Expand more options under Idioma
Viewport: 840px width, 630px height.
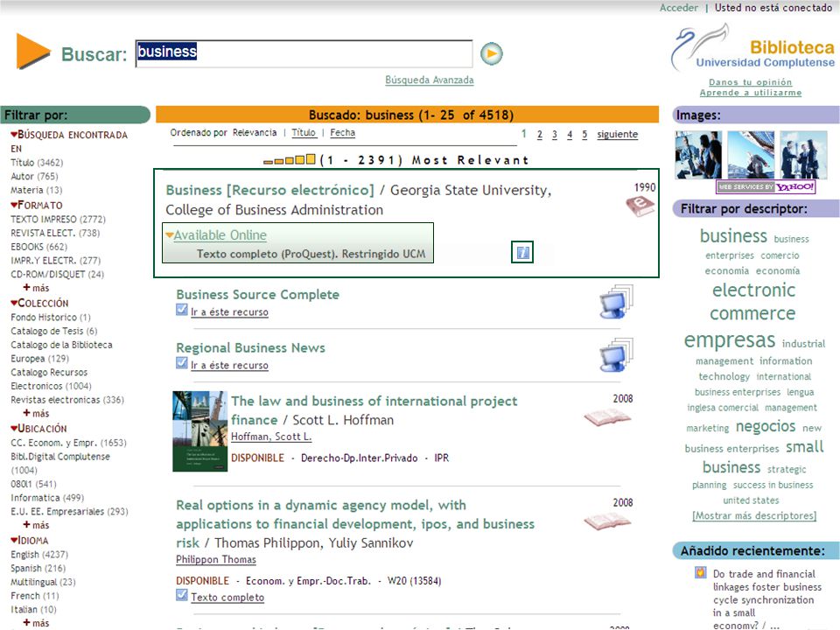pos(36,622)
